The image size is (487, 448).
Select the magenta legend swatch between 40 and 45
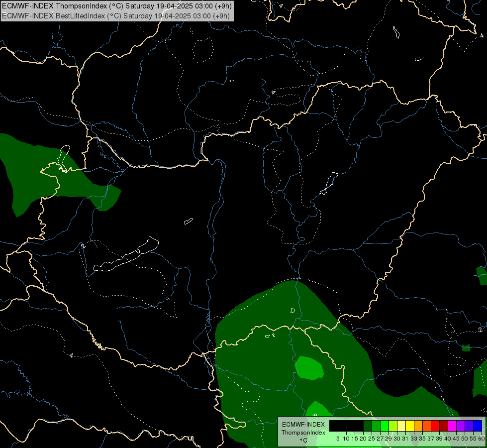point(452,426)
